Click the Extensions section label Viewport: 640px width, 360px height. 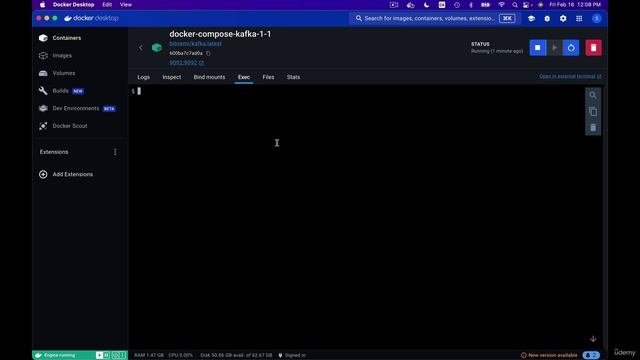pos(54,152)
